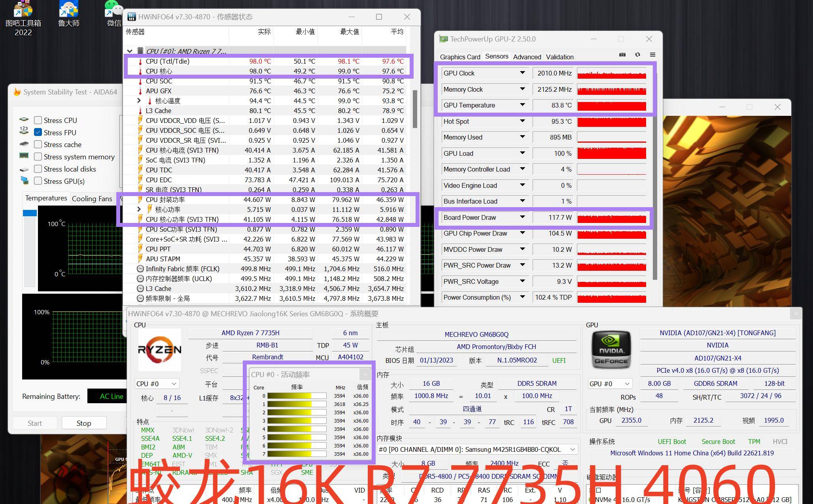Enable the Stress CPU checkbox

38,120
